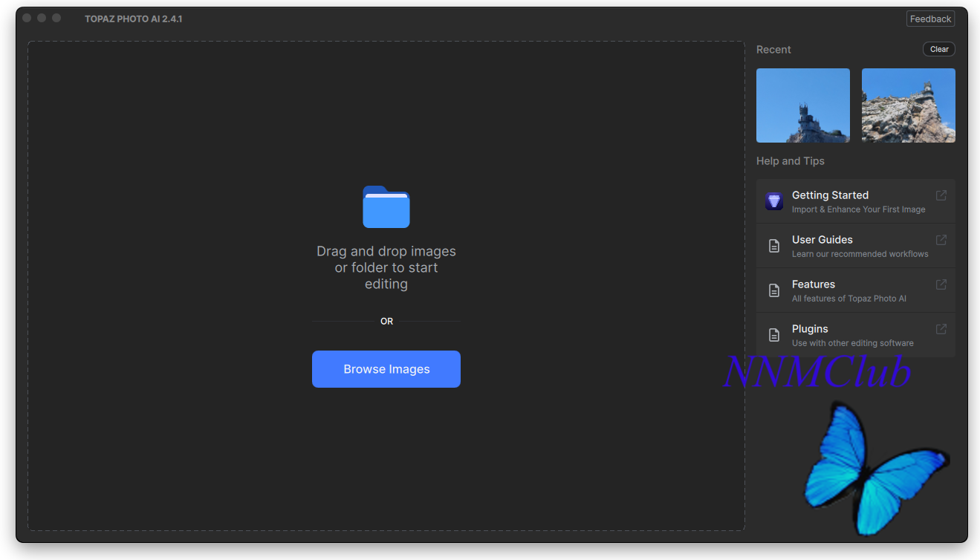Open the Feedback button
980x560 pixels.
pos(930,19)
